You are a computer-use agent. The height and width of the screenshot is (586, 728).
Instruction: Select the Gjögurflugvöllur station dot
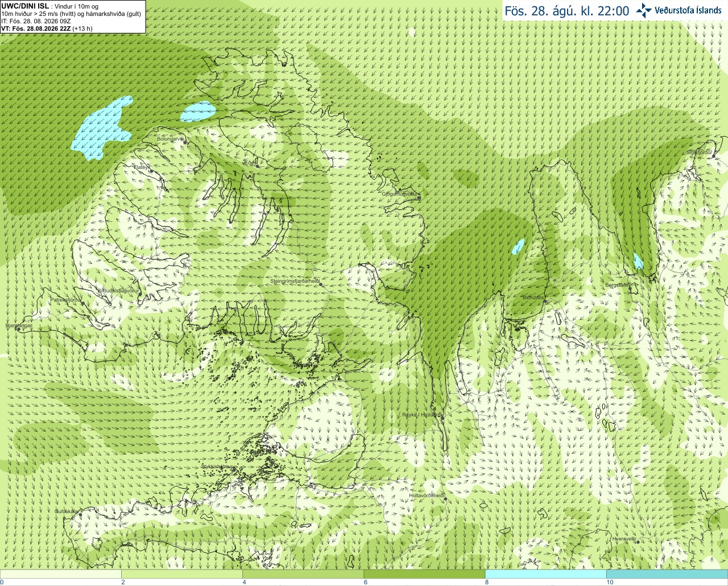click(419, 196)
